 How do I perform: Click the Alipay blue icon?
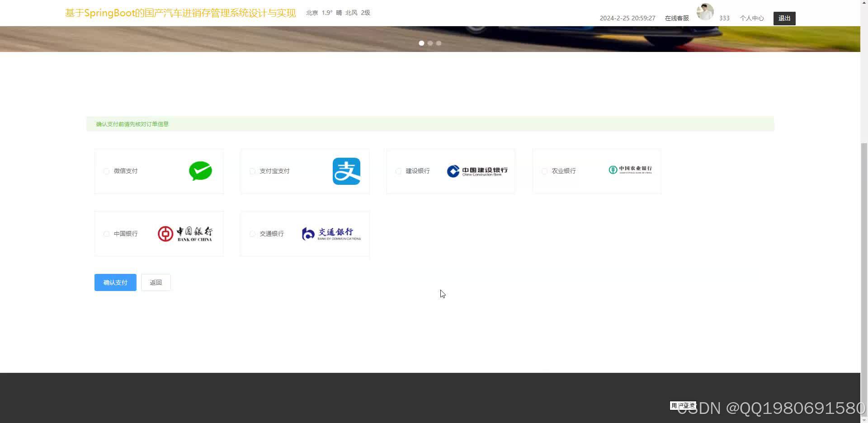(346, 171)
